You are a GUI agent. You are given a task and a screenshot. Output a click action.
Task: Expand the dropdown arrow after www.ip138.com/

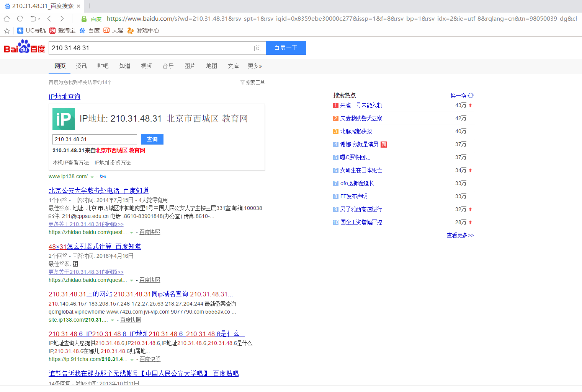[92, 177]
